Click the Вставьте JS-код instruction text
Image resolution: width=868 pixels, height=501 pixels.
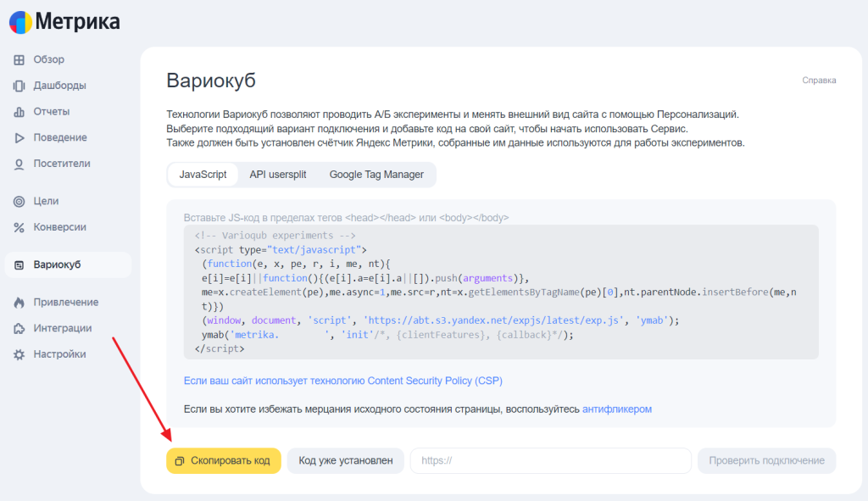coord(346,218)
